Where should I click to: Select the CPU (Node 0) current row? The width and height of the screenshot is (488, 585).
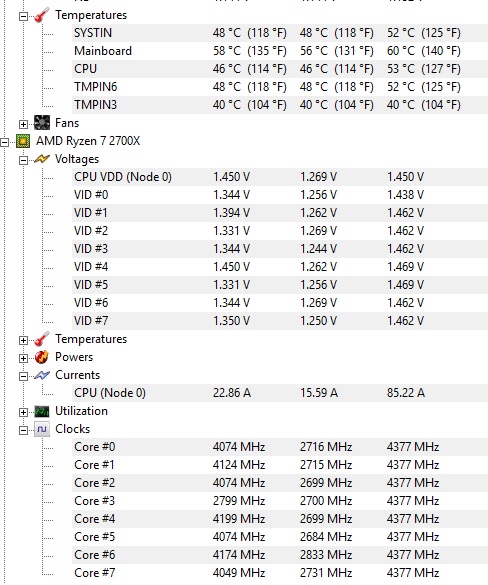point(280,393)
